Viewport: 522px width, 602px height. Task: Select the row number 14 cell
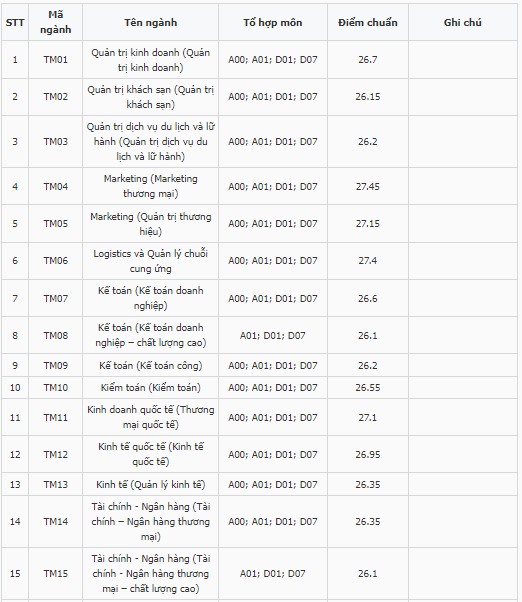15,521
